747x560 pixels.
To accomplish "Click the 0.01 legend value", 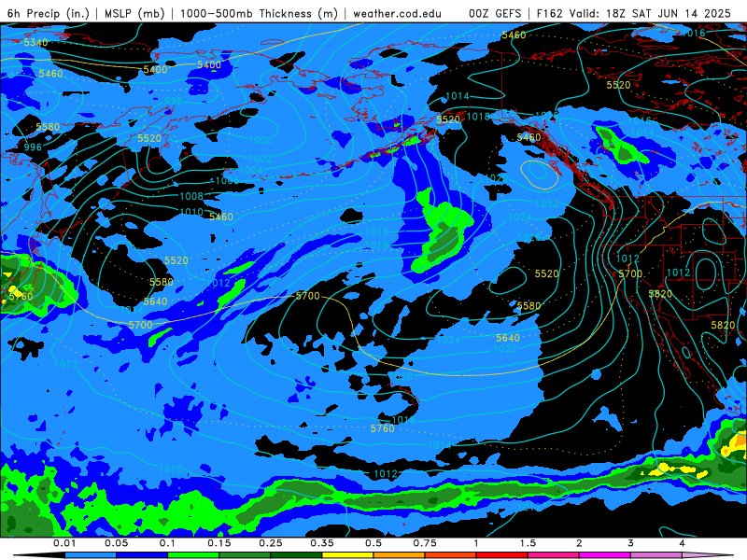I will pyautogui.click(x=64, y=543).
